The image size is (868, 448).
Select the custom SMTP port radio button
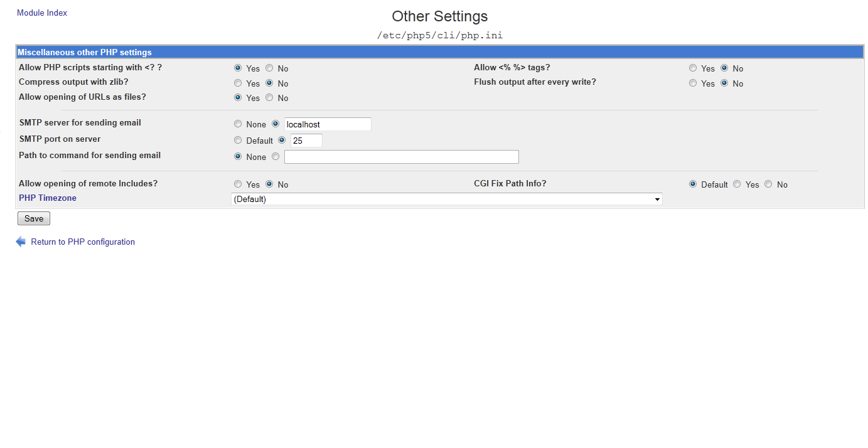click(x=282, y=140)
